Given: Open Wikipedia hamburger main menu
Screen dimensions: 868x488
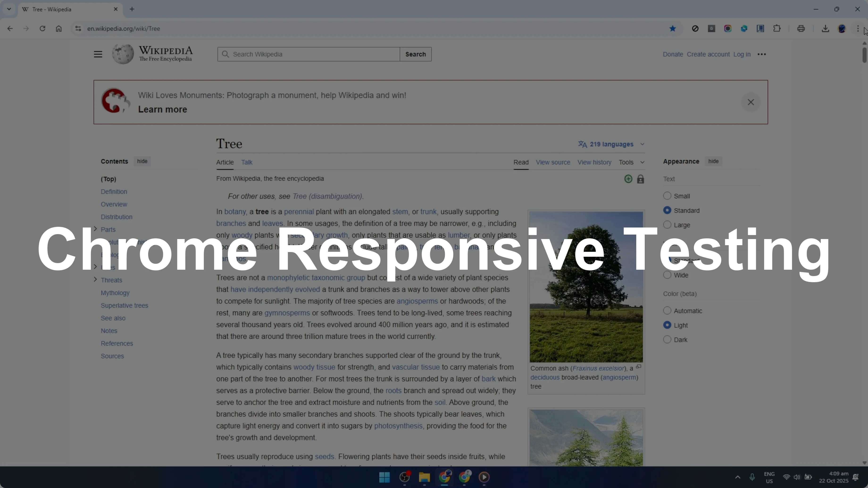Looking at the screenshot, I should pyautogui.click(x=98, y=54).
